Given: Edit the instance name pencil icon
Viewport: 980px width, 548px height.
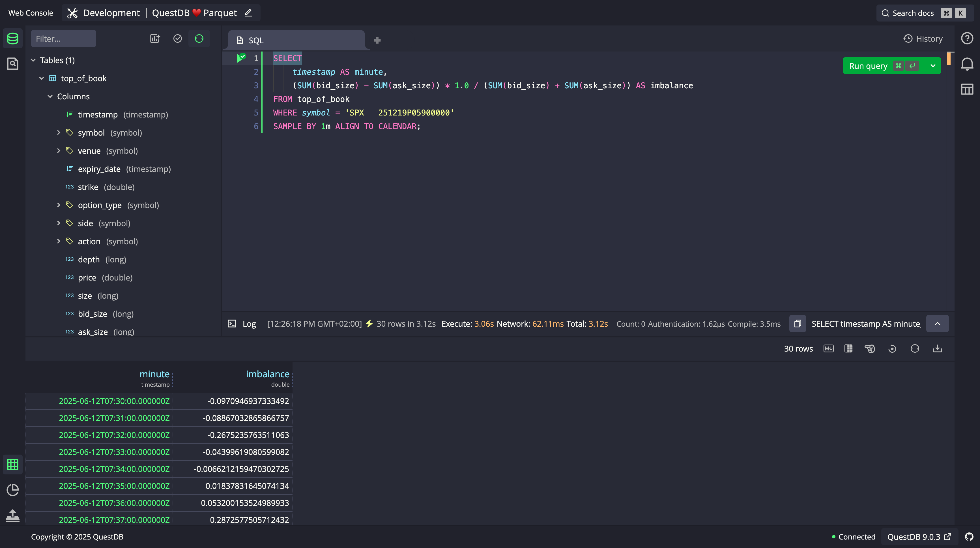Looking at the screenshot, I should click(248, 13).
